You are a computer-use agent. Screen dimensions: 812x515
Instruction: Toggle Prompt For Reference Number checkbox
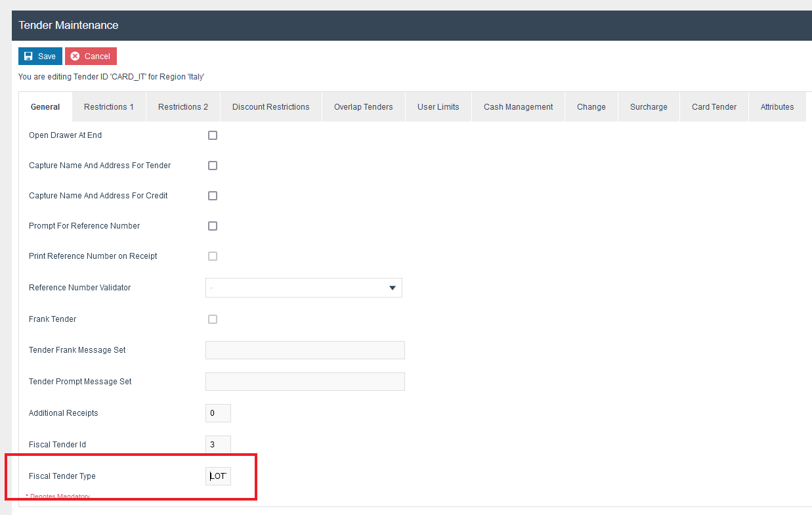pos(213,226)
